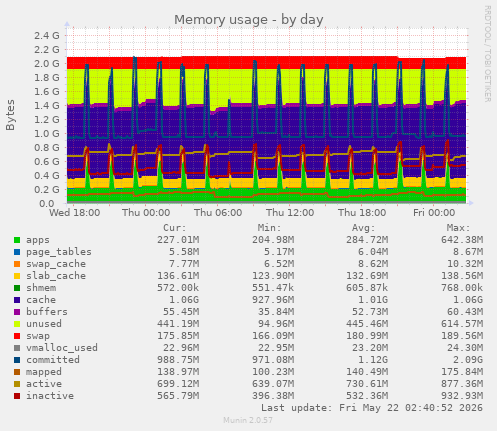Screen dimensions: 497x431
Task: Click inactive max value 932.93M
Action: tap(462, 396)
